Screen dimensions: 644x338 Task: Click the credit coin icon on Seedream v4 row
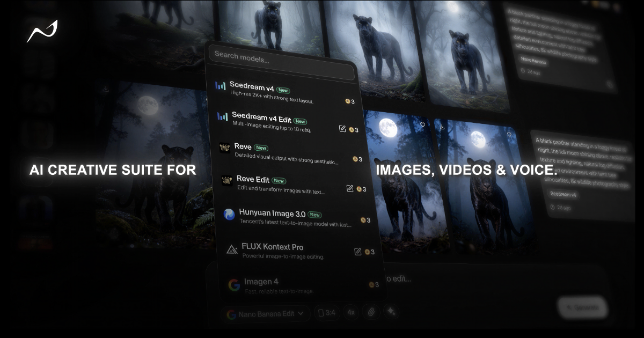point(347,101)
